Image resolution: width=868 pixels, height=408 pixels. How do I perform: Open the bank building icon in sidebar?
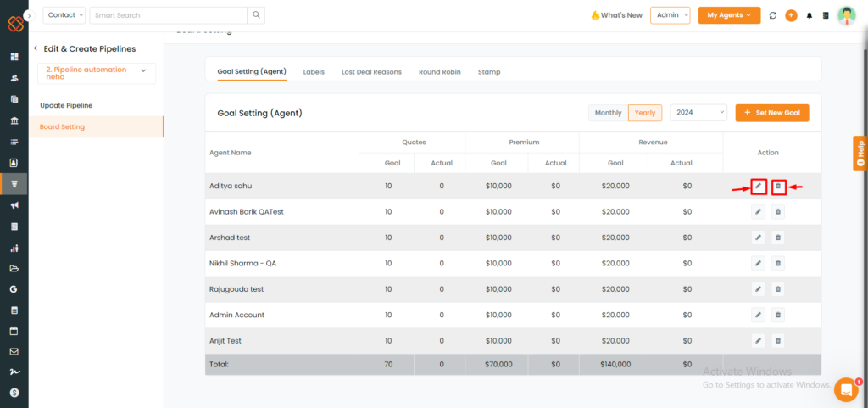(14, 120)
